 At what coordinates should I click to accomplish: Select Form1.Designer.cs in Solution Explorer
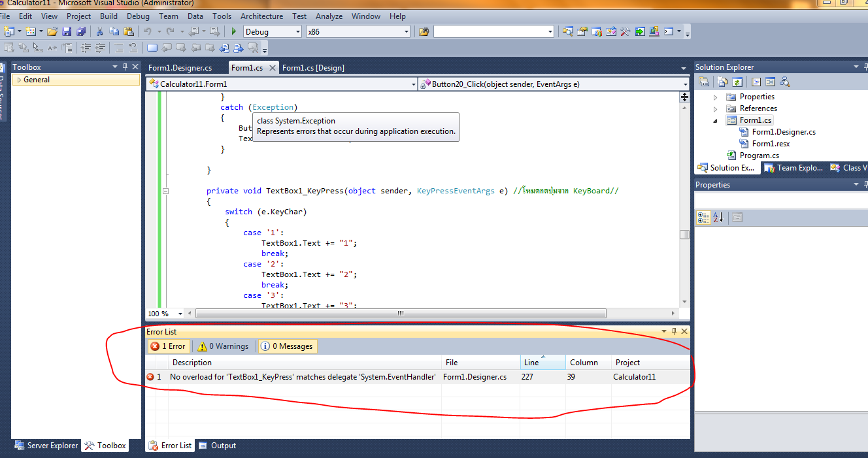(x=784, y=132)
